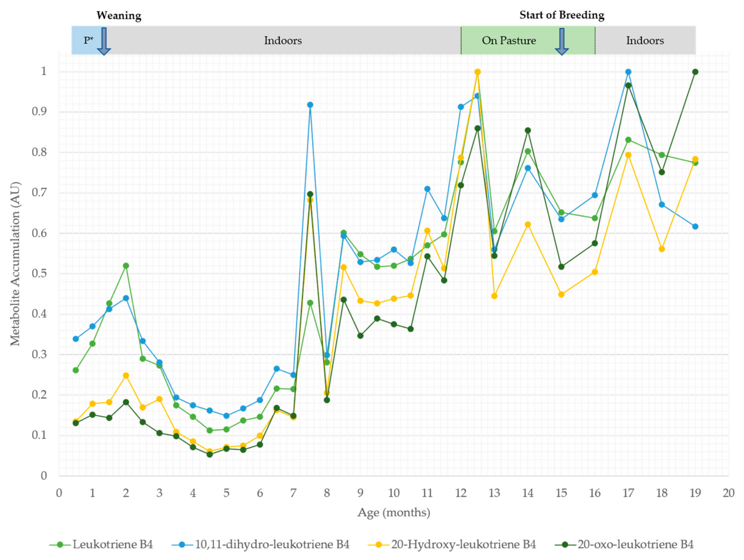Click the On Pasture green band
Viewport: 744px width, 560px height.
[x=508, y=41]
